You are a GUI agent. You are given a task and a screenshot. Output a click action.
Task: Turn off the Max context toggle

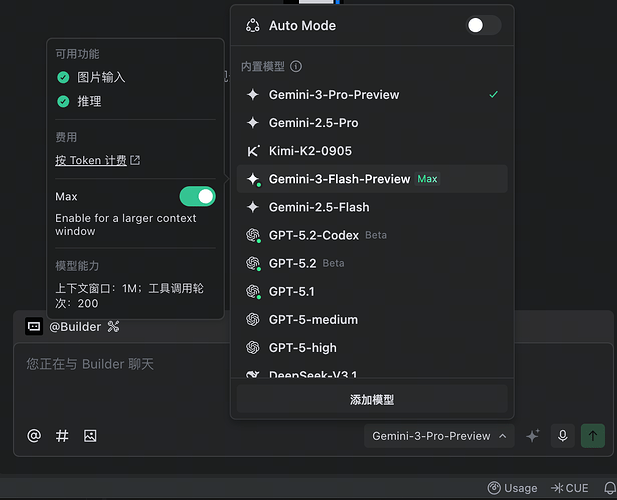click(x=197, y=197)
